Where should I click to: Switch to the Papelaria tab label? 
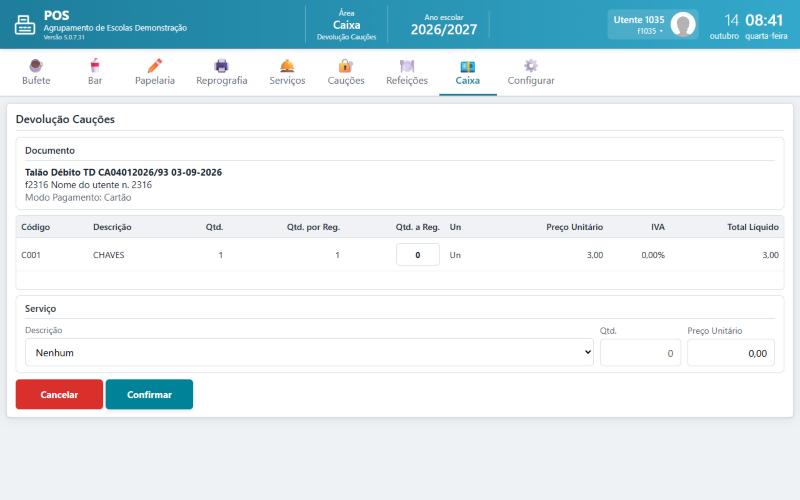tap(155, 81)
